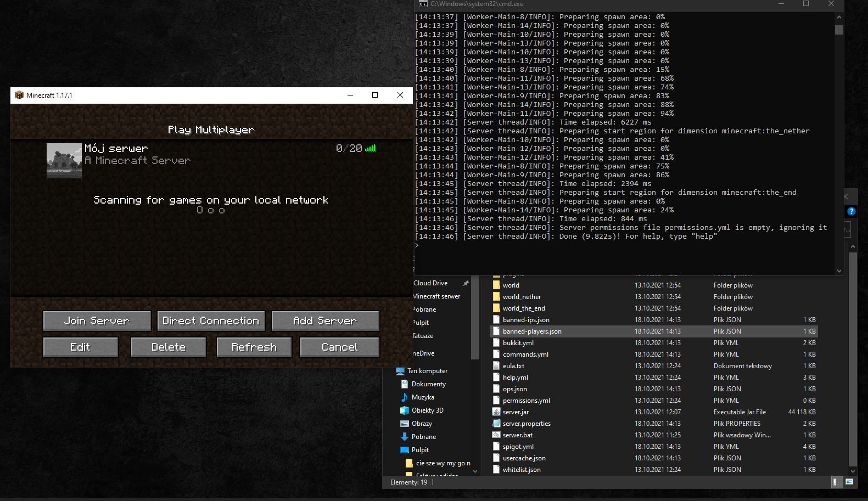Click the file list scrollbar up arrow
Viewport: 868px width, 501px height.
click(x=853, y=247)
